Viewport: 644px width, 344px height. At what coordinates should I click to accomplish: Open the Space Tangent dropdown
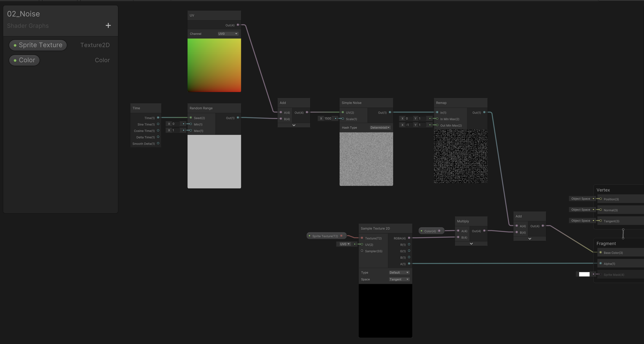pos(399,279)
